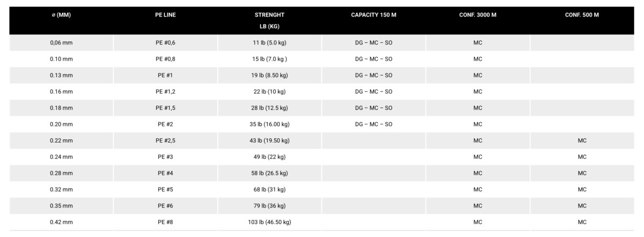Select the "49 lb (22 kg)" strength cell
This screenshot has width=644, height=237.
[269, 157]
